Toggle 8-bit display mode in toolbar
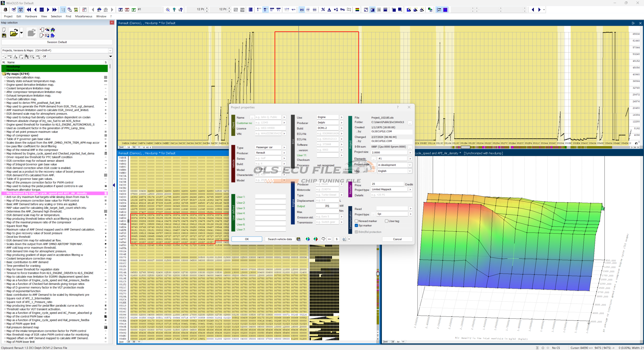 coord(259,10)
